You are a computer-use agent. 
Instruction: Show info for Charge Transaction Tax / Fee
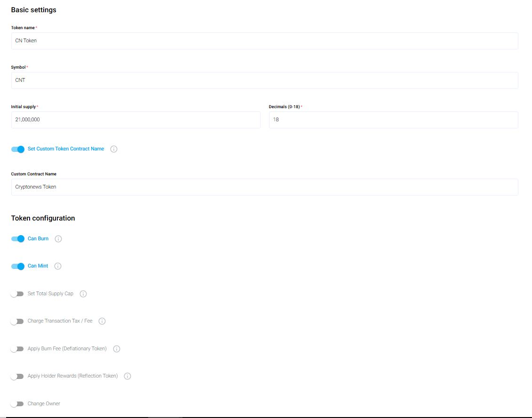[102, 321]
